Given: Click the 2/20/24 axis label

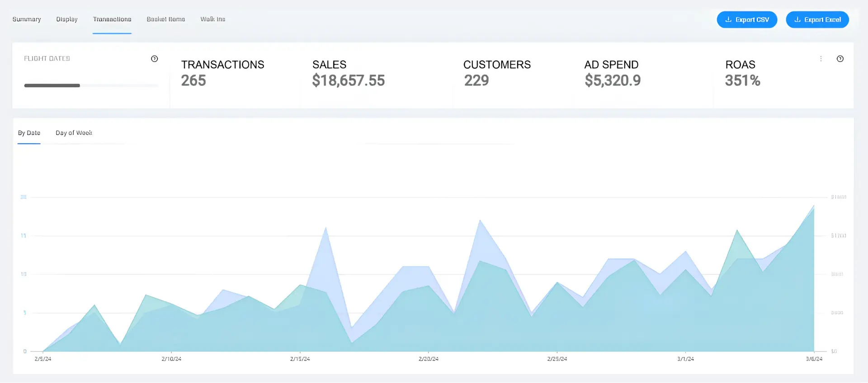Looking at the screenshot, I should pos(429,359).
